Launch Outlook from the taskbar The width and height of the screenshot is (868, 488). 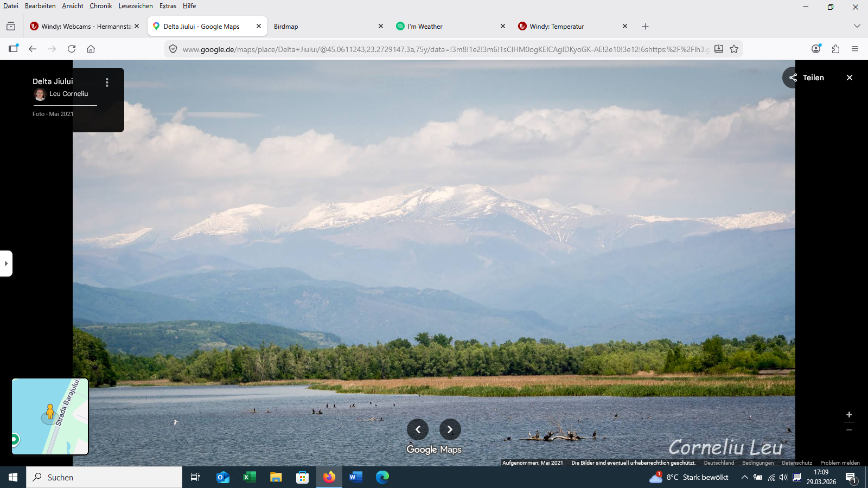(223, 477)
